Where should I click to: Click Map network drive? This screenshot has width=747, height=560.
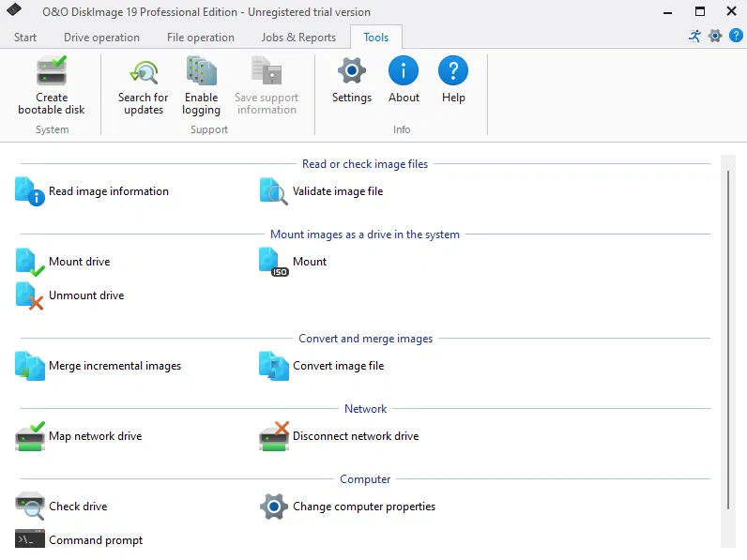(95, 436)
